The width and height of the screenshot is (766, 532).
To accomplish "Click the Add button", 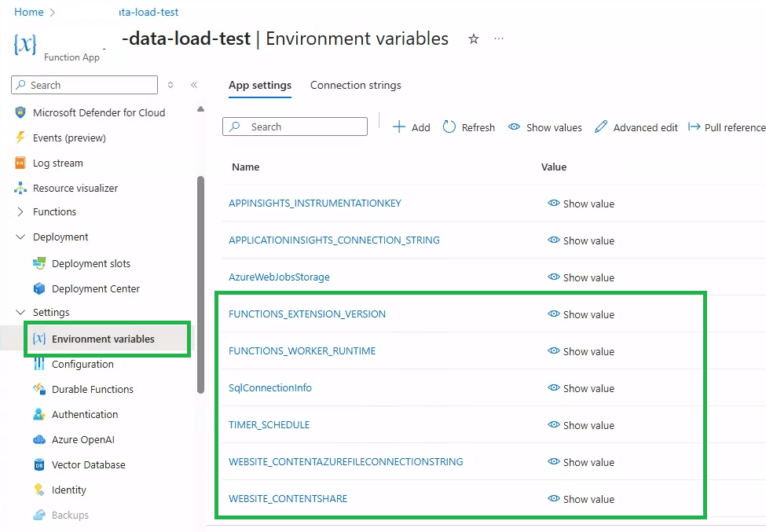I will pyautogui.click(x=412, y=127).
